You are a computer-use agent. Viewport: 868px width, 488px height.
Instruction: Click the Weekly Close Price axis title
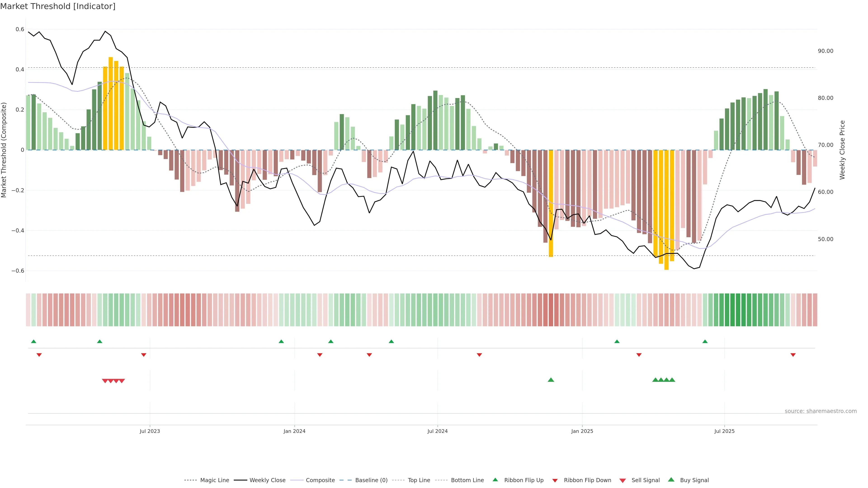(x=842, y=150)
